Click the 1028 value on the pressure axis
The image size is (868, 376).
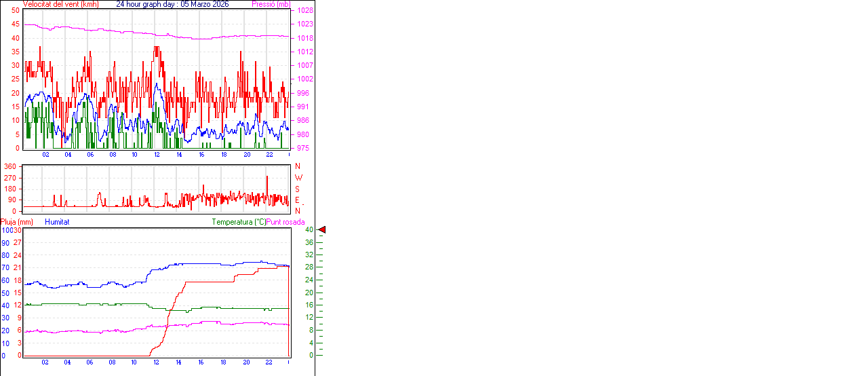(x=304, y=11)
